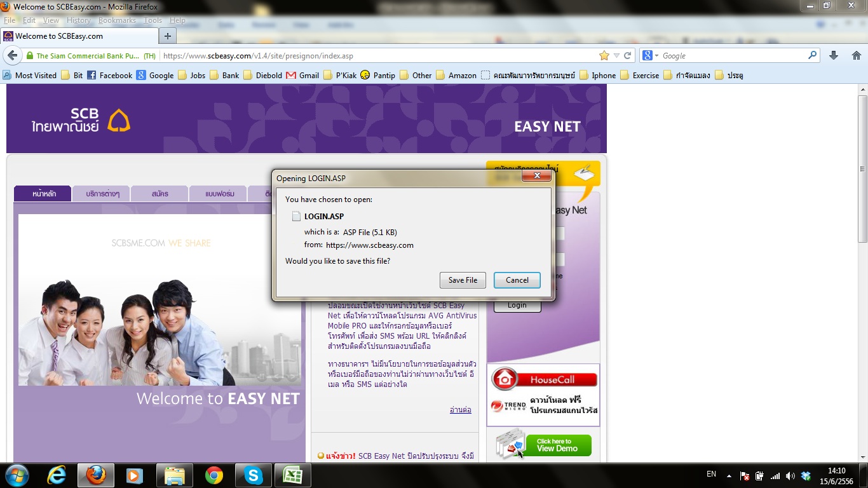Open the Most Visited bookmark

point(30,75)
